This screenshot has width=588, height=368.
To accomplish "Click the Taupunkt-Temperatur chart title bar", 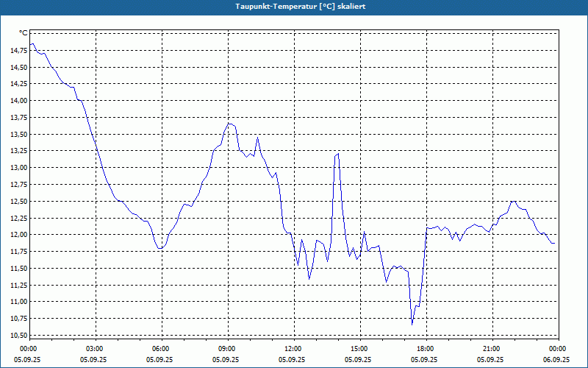I will 294,7.
